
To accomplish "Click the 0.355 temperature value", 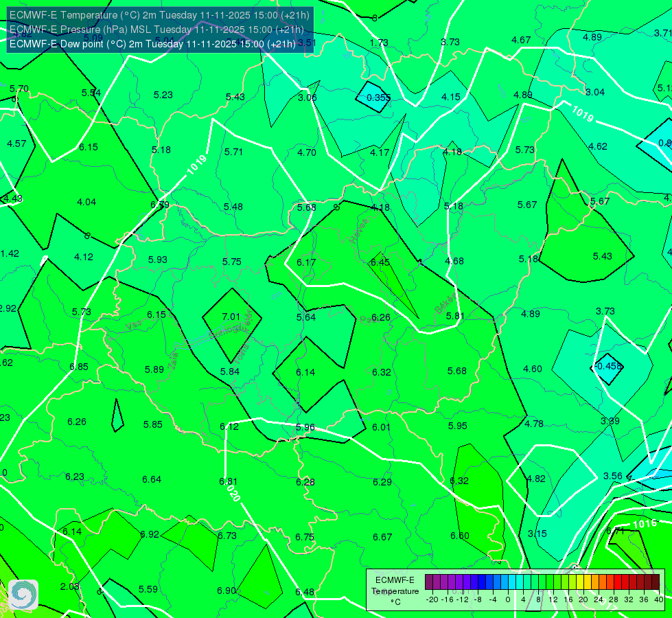I will tap(378, 98).
